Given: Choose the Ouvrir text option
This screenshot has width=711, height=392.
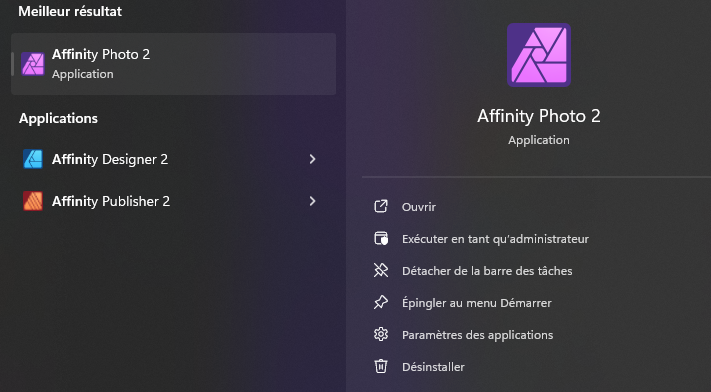Looking at the screenshot, I should 419,207.
